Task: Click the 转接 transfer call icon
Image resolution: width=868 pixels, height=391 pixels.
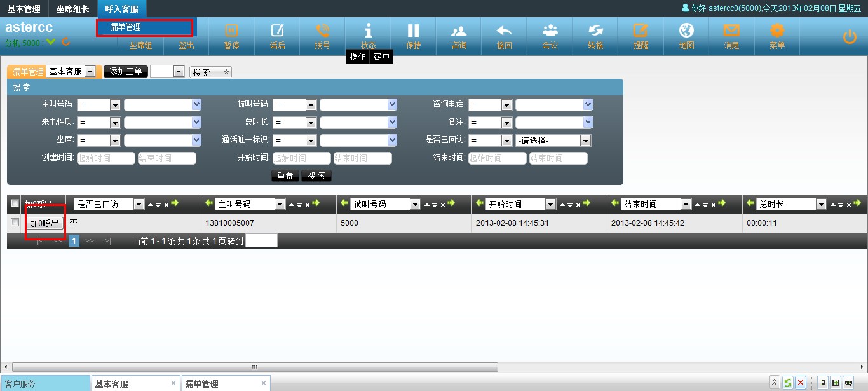Action: tap(595, 31)
